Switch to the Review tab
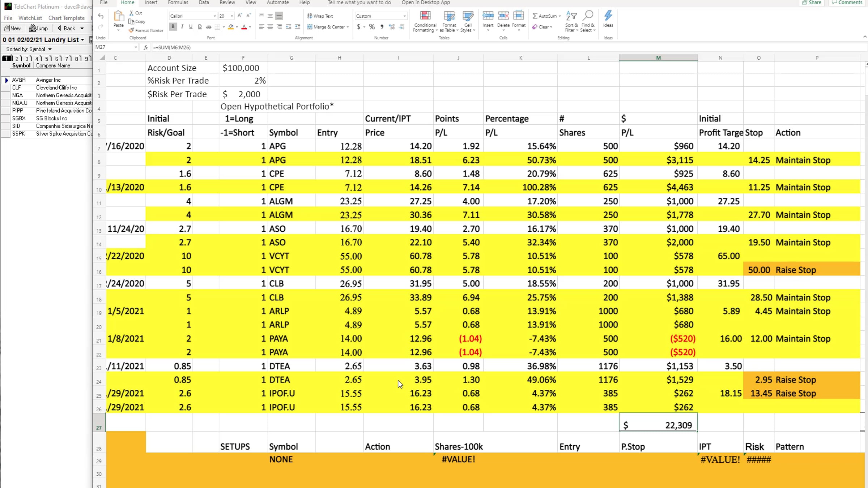This screenshot has height=488, width=868. (227, 3)
